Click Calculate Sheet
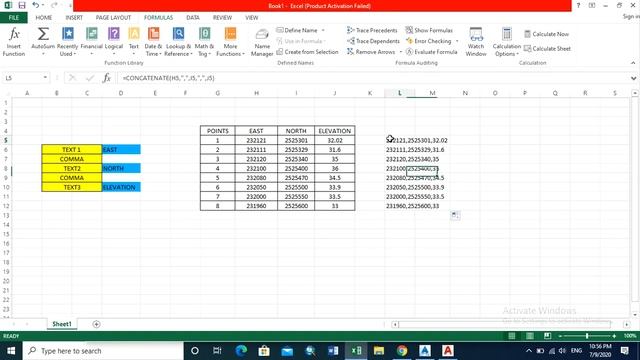Viewport: 640px width, 360px height. [x=547, y=49]
